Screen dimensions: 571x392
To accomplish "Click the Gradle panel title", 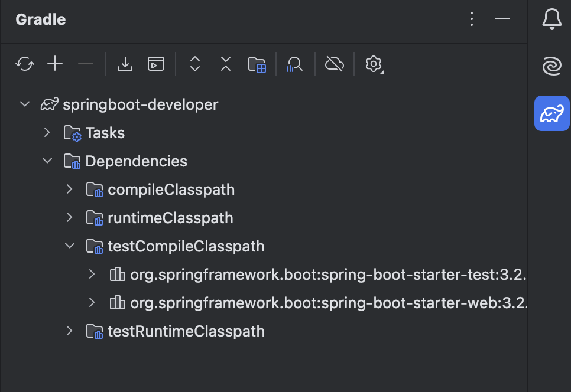I will click(x=40, y=19).
